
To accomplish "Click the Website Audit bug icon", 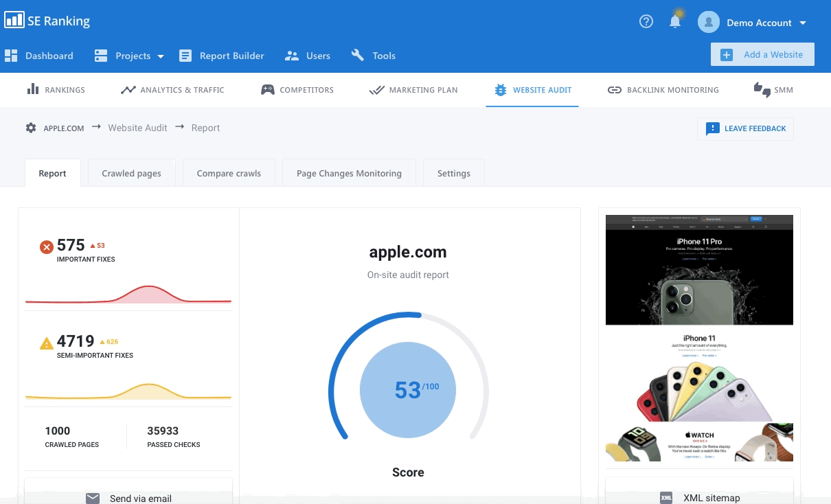I will (500, 90).
